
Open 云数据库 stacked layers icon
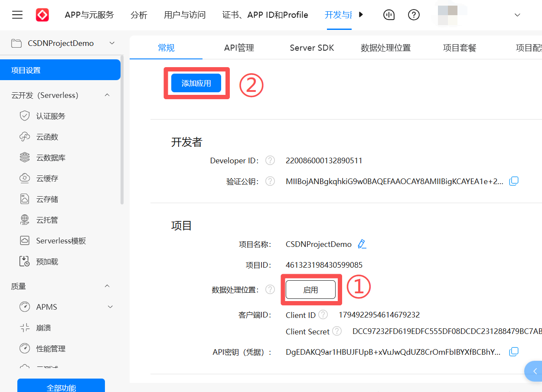25,158
